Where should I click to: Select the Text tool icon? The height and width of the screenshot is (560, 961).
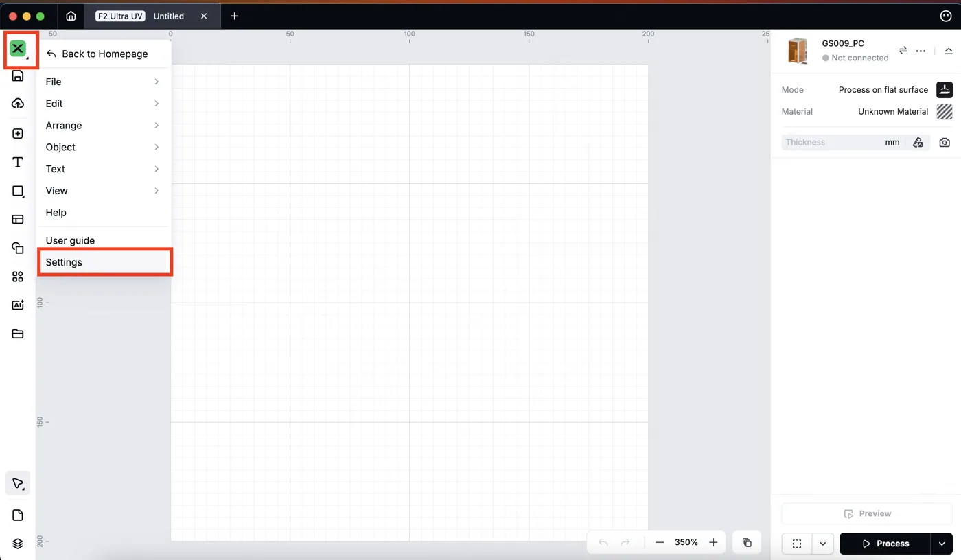[x=18, y=163]
